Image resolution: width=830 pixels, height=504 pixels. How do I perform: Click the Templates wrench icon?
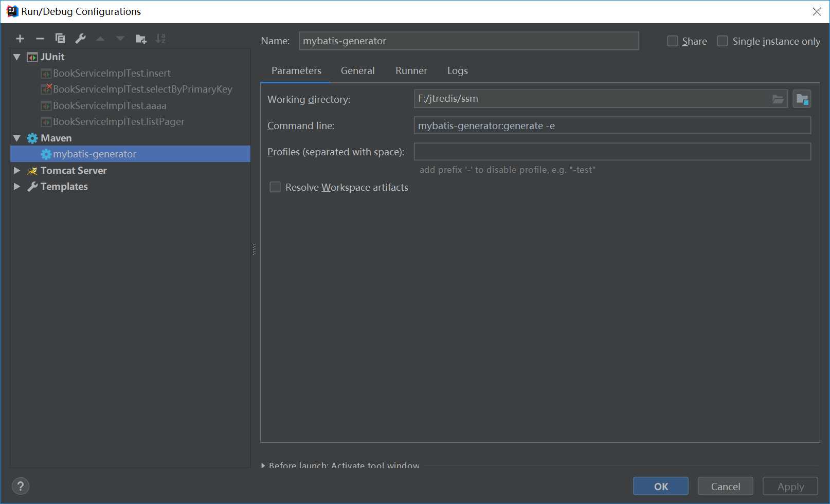coord(32,187)
